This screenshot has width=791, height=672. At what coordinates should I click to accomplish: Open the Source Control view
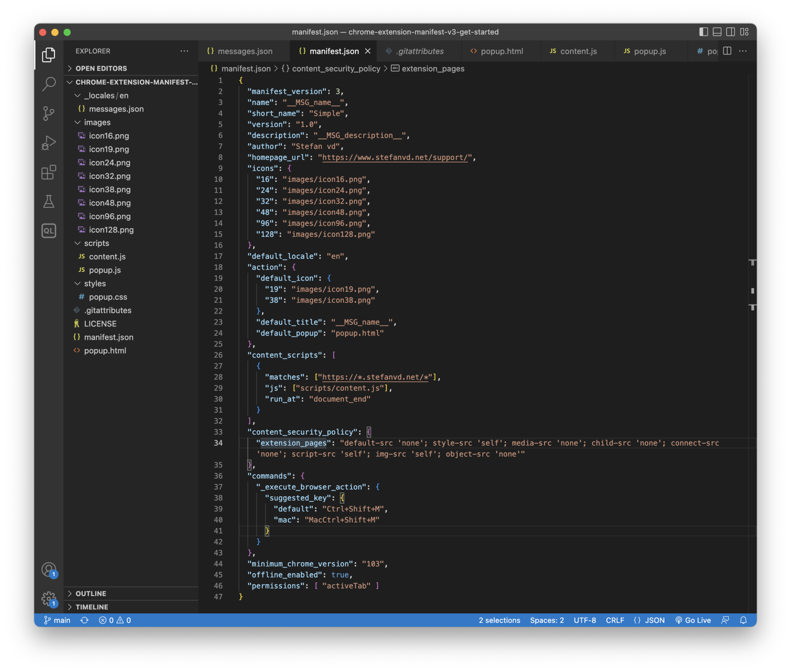pos(49,113)
